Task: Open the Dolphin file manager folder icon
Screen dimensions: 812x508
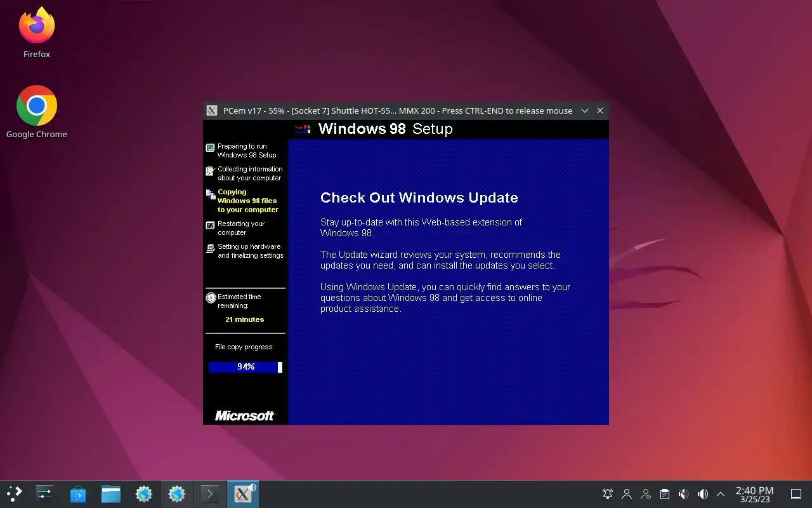Action: click(111, 494)
